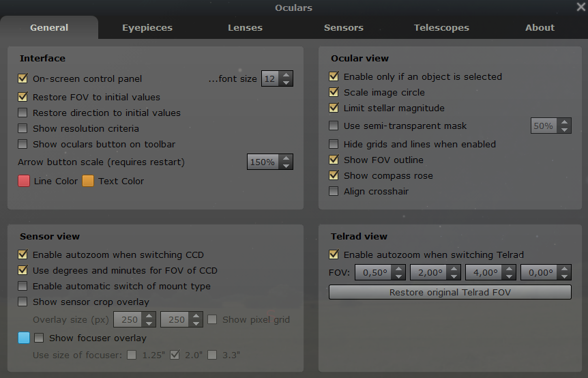Screen dimensions: 588x378
Task: Turn on Show sensor crop overlay
Action: coord(23,302)
